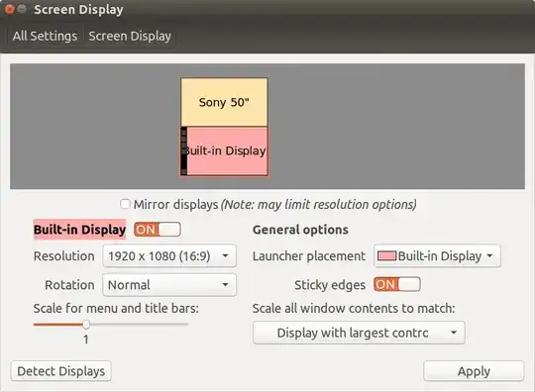This screenshot has width=535, height=392.
Task: Click the Apply button
Action: [x=474, y=371]
